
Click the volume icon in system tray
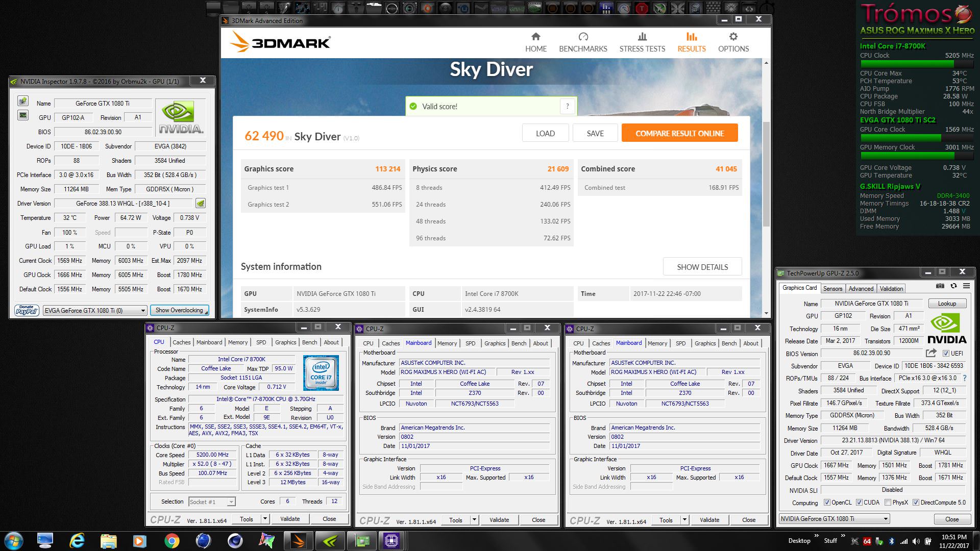pos(916,541)
